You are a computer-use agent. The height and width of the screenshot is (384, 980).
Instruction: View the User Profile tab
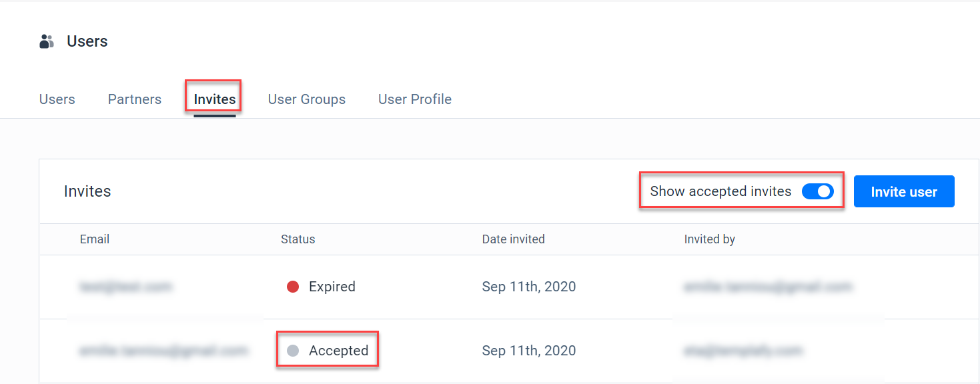click(414, 99)
